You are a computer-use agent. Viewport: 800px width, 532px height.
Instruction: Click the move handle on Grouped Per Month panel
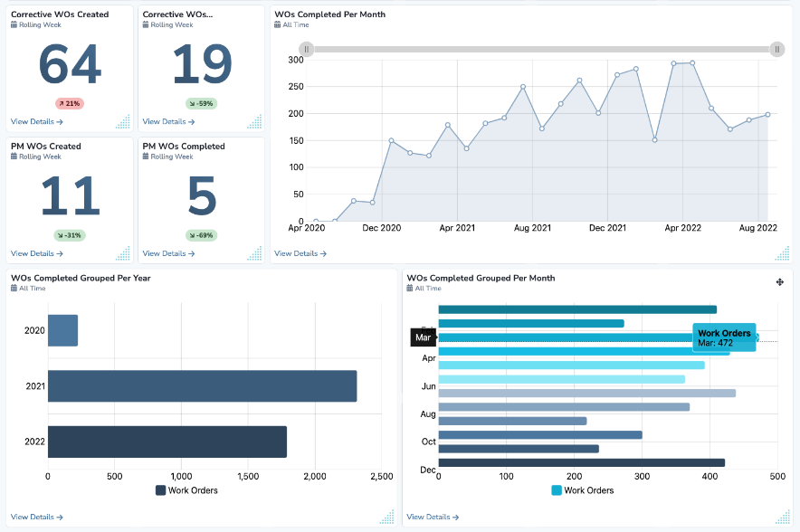pos(779,282)
